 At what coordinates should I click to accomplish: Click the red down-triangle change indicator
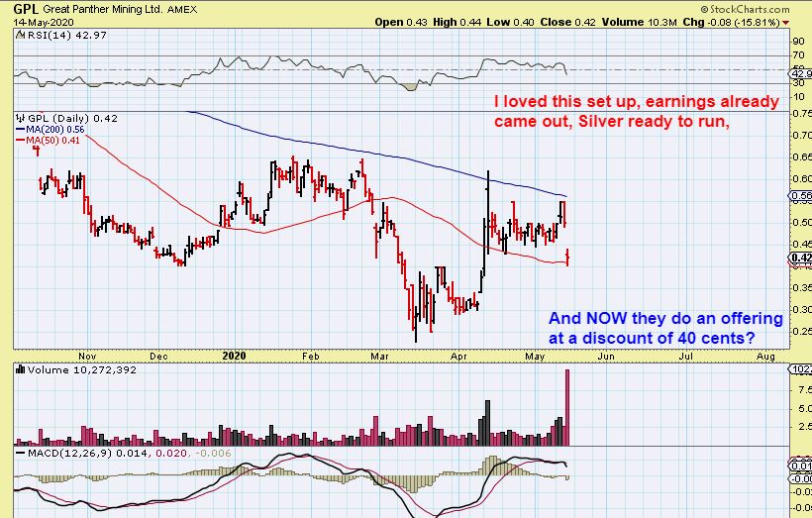785,23
